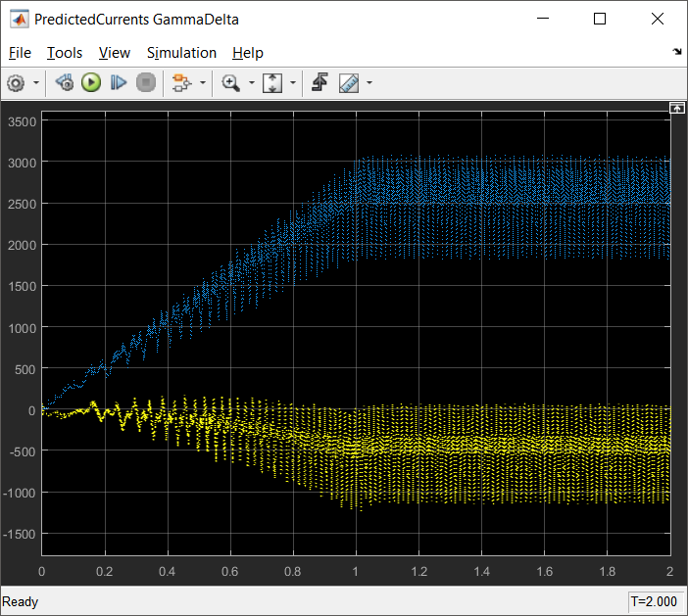Click the Scale axes limits icon
This screenshot has height=616, width=688.
(x=272, y=83)
